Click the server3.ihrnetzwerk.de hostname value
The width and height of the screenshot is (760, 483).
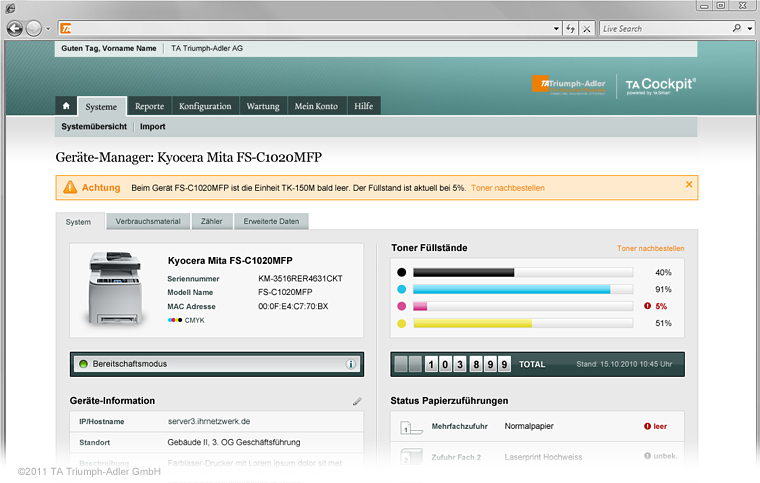click(209, 421)
